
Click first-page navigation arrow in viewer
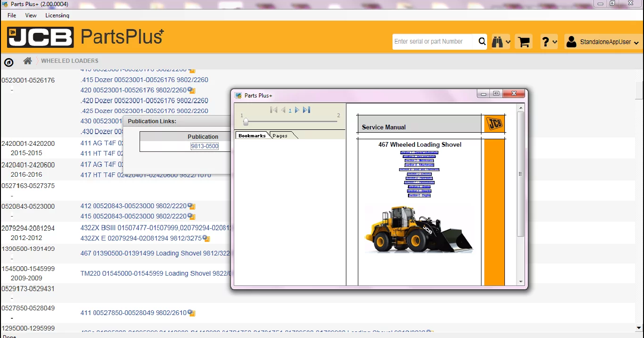(274, 110)
